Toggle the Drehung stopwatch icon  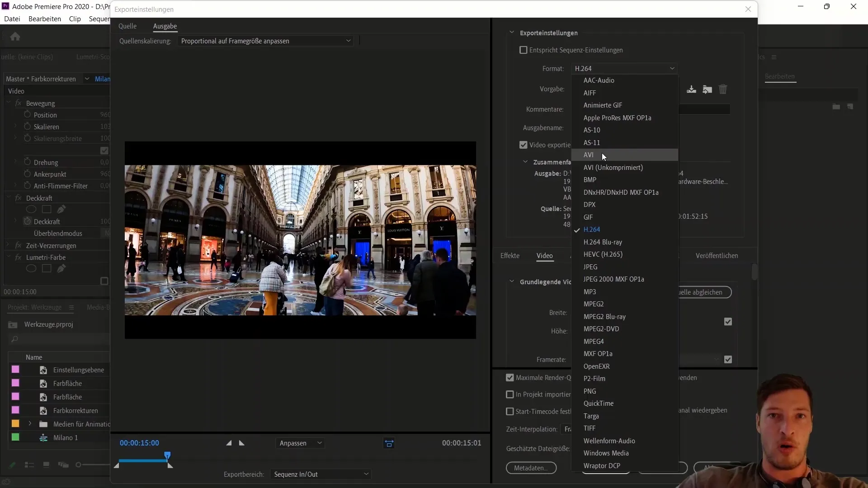pyautogui.click(x=27, y=162)
